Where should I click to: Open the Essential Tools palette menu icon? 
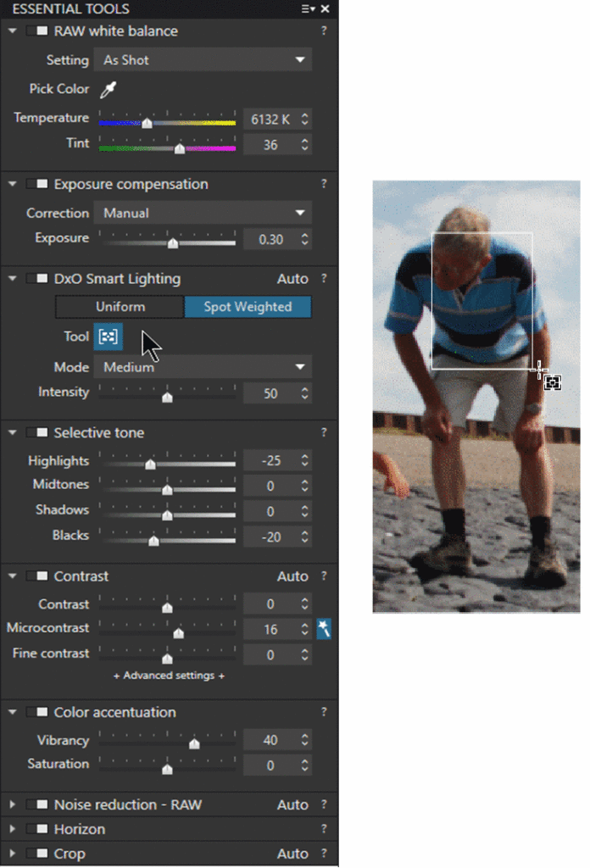pyautogui.click(x=308, y=8)
